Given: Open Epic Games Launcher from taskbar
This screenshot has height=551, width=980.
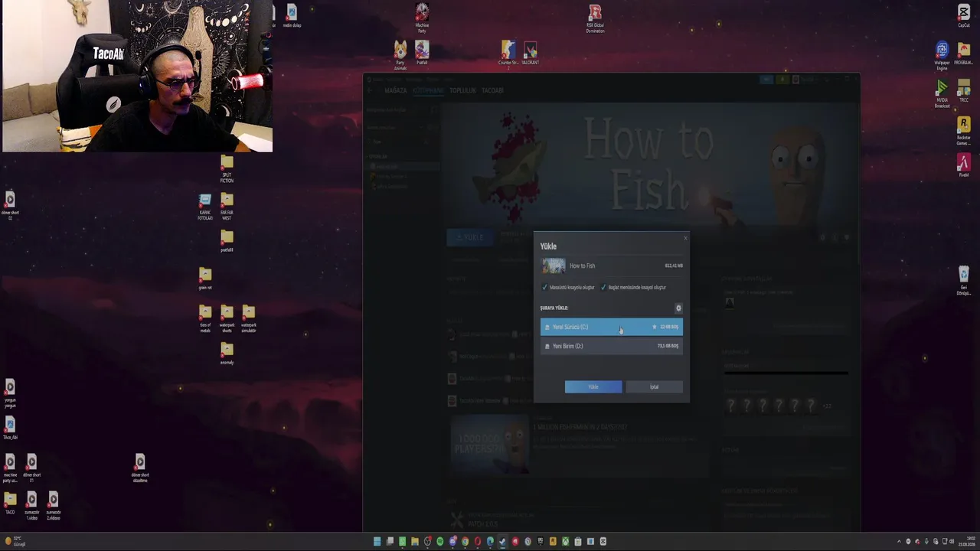Looking at the screenshot, I should tap(540, 542).
